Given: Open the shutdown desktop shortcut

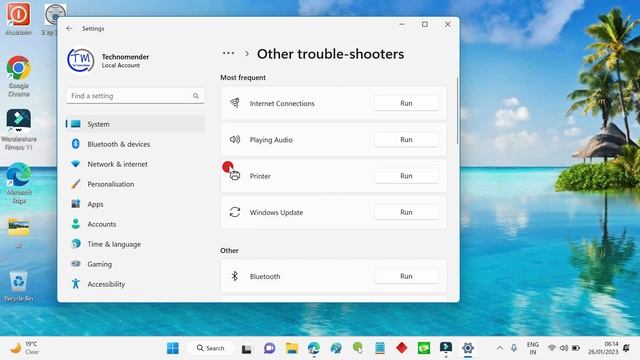Looking at the screenshot, I should (x=18, y=19).
